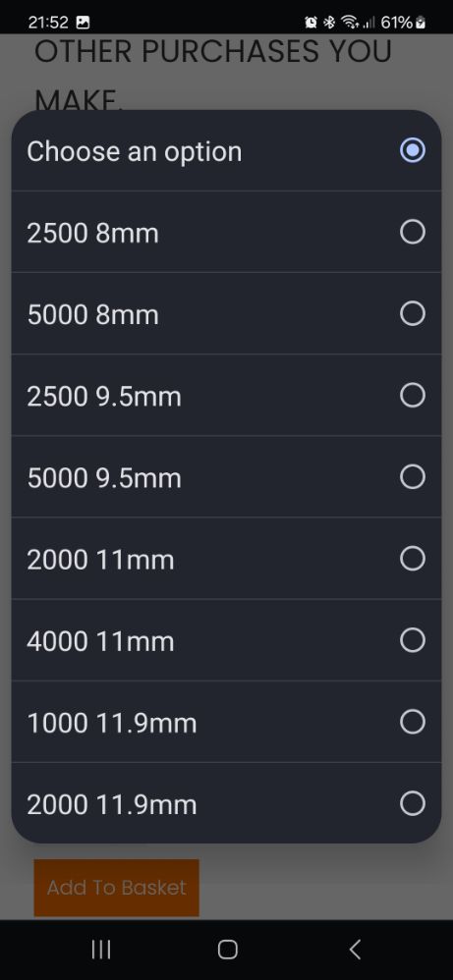Pick the 1000 11.9mm option label

coord(112,723)
